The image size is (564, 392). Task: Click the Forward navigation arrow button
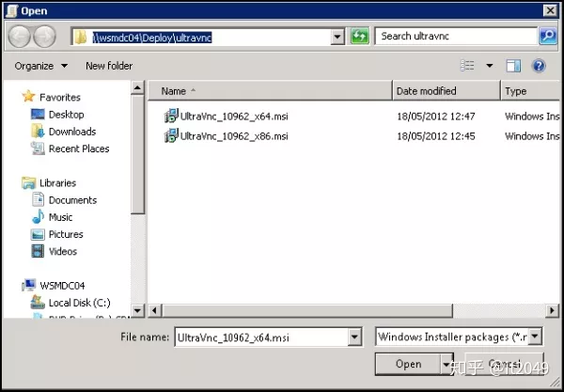(44, 37)
